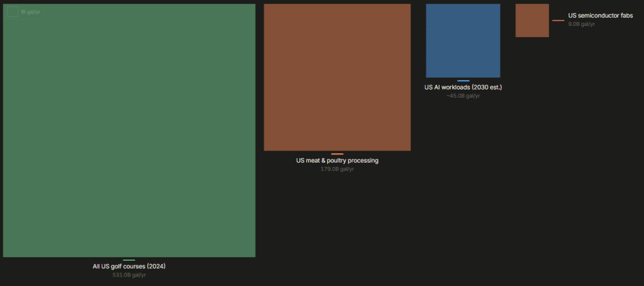
Task: Click the 1B gal/yr scale key square
Action: click(13, 12)
